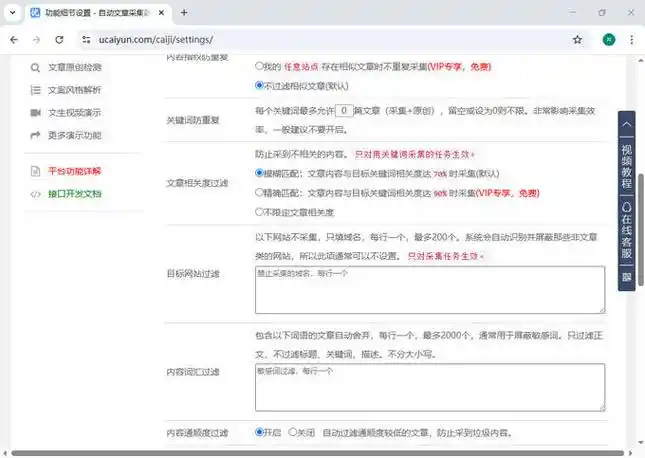Click the video camera icon beside 文生视频演示
Viewport: 645px width, 458px height.
[35, 112]
